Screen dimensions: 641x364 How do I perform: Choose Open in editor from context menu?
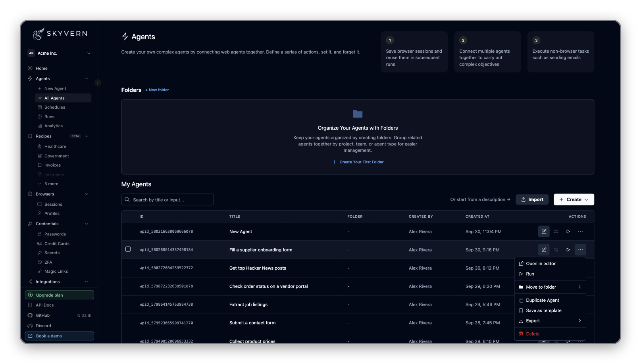tap(550, 264)
